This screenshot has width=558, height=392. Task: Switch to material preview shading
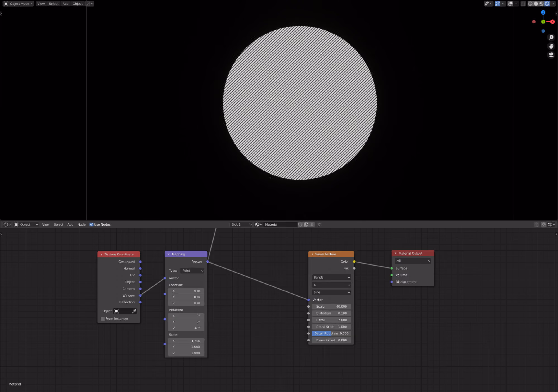pos(542,4)
